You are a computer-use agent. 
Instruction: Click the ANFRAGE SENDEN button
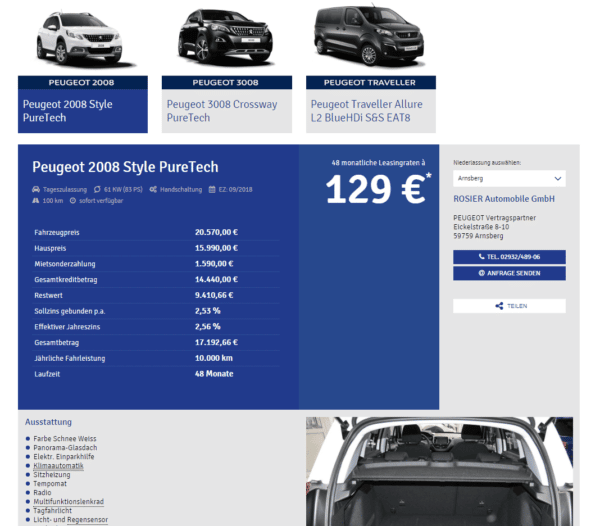point(509,273)
